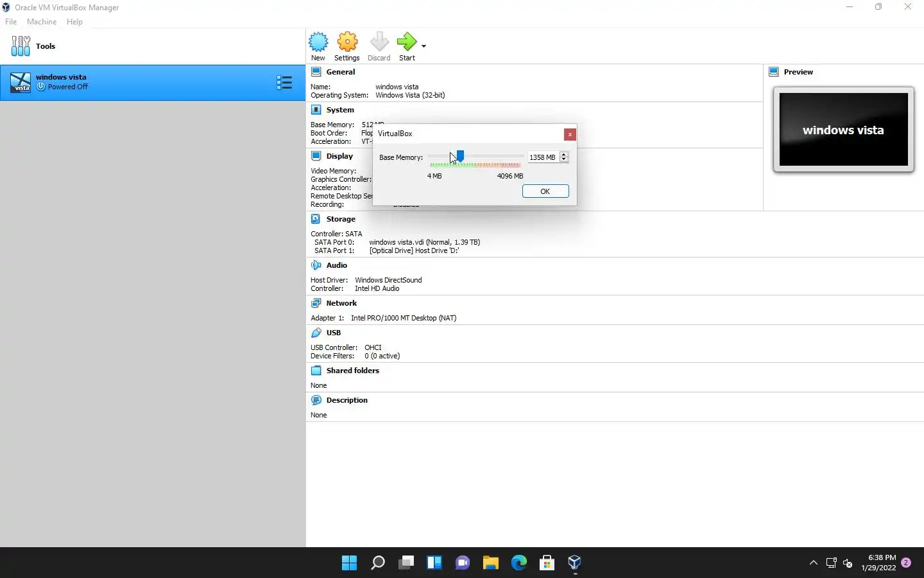Click the Network section heading
The image size is (924, 578).
click(341, 303)
